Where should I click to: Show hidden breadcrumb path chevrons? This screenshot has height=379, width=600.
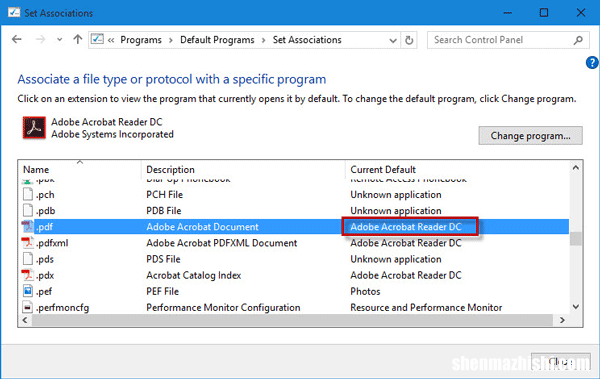111,40
